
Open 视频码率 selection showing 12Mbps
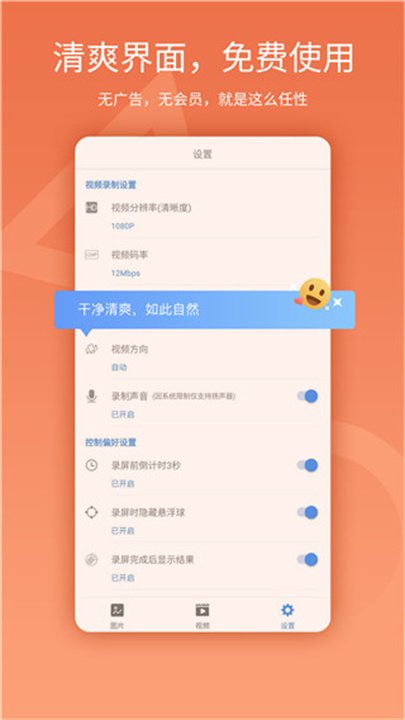tap(202, 263)
